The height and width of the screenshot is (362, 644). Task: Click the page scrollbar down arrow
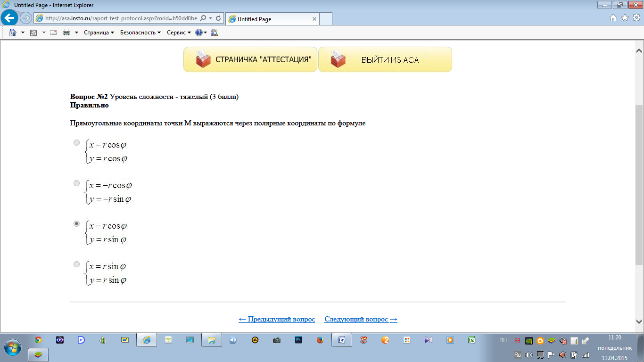tap(639, 321)
